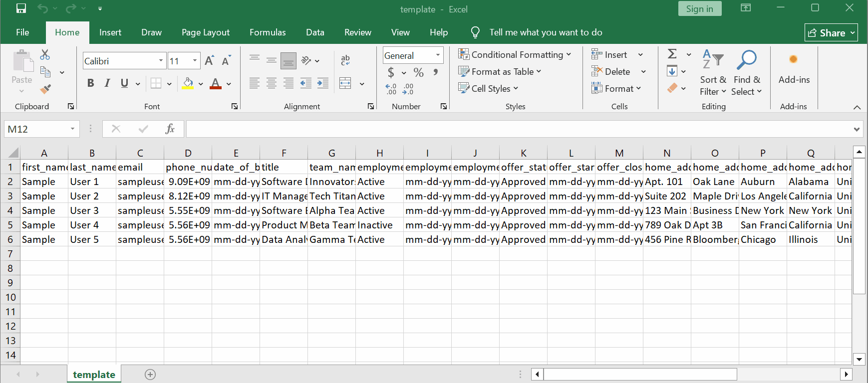868x383 pixels.
Task: Click Clear eraser icon
Action: 672,88
